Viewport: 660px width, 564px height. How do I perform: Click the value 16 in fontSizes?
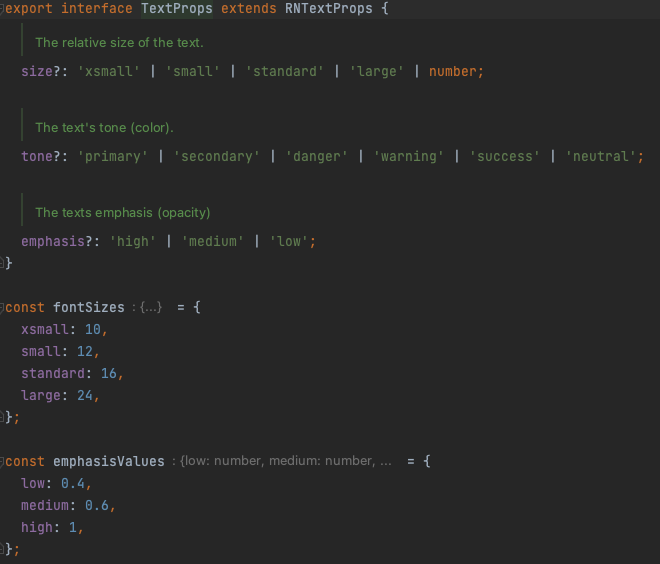(x=109, y=373)
